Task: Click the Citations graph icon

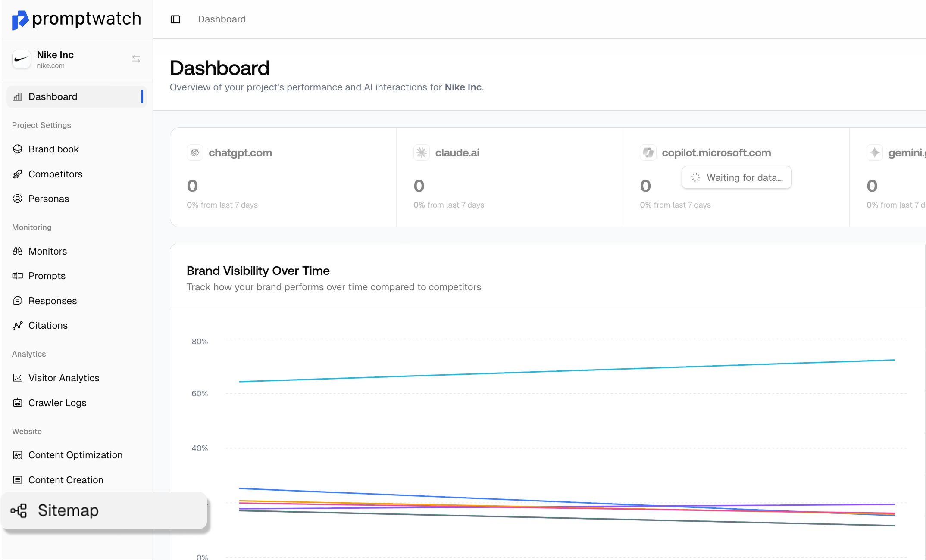Action: 18,326
